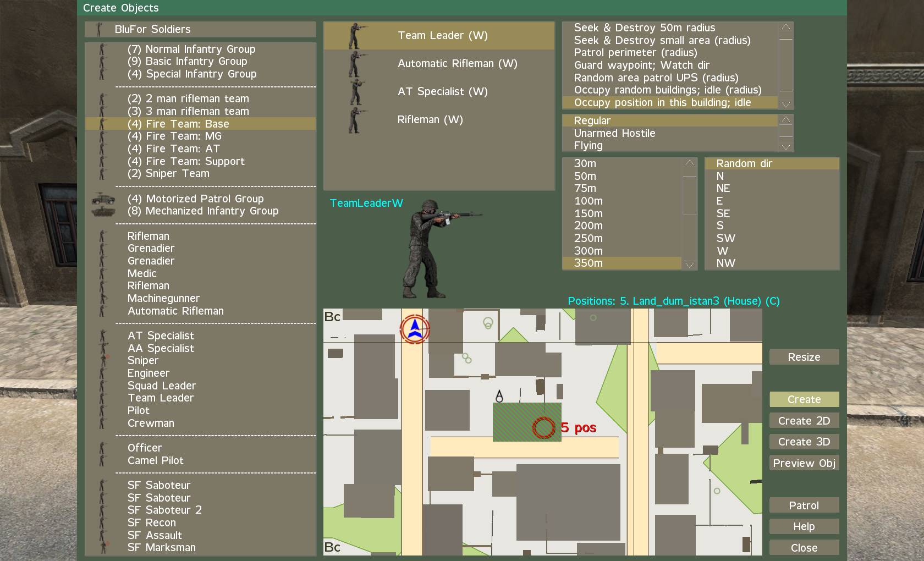
Task: Select NW direction
Action: (772, 263)
